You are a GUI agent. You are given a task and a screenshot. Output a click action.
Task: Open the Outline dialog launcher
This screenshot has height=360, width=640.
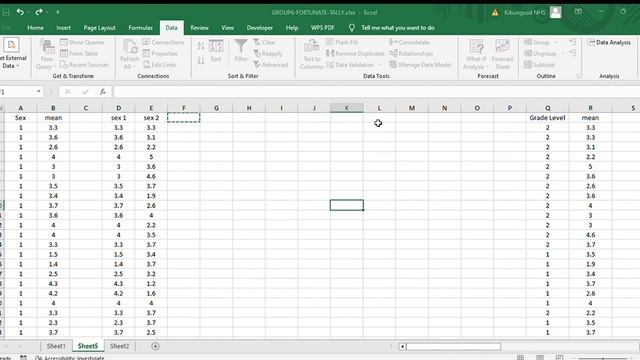(578, 76)
